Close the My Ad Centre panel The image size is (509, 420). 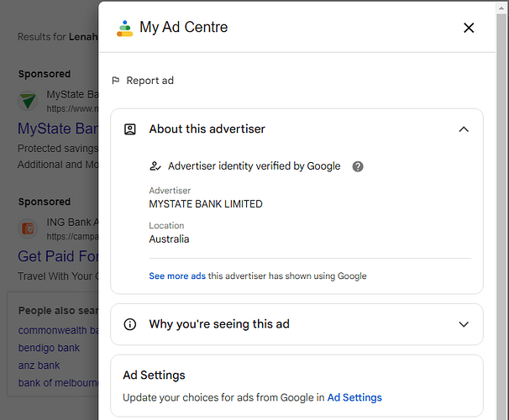pos(469,28)
